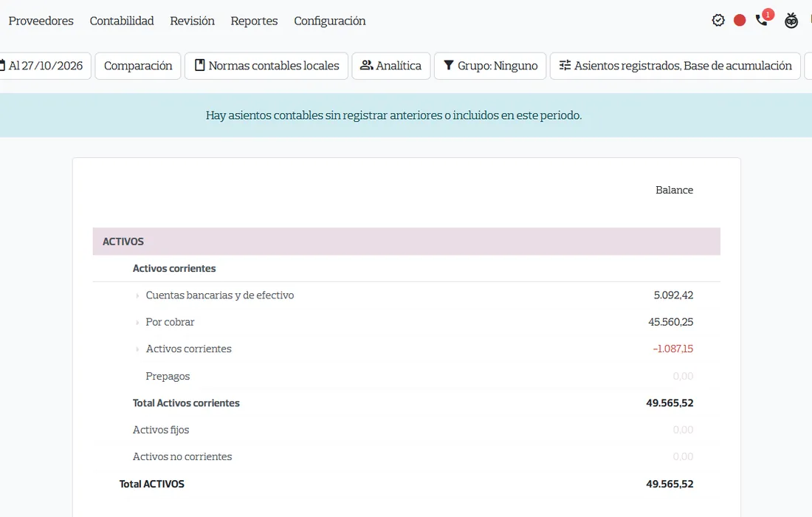812x517 pixels.
Task: Open the Configuración menu
Action: click(x=330, y=21)
